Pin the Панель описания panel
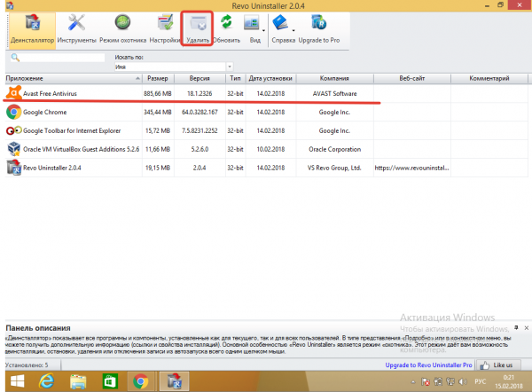The width and height of the screenshot is (532, 392). pos(516,327)
